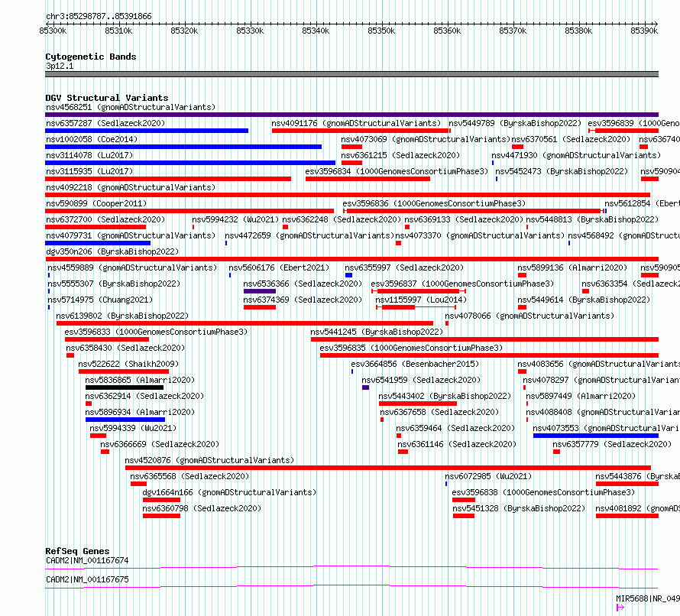Select the dgv350n206 ByrskaBishop2022 label

coord(112,251)
